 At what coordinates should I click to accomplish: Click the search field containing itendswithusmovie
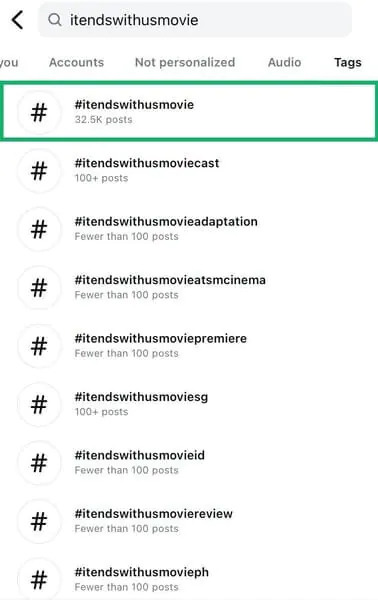coord(195,20)
